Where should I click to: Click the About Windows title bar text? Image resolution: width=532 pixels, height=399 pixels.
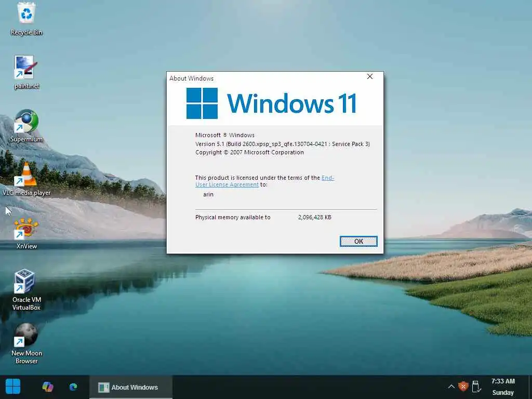(191, 78)
